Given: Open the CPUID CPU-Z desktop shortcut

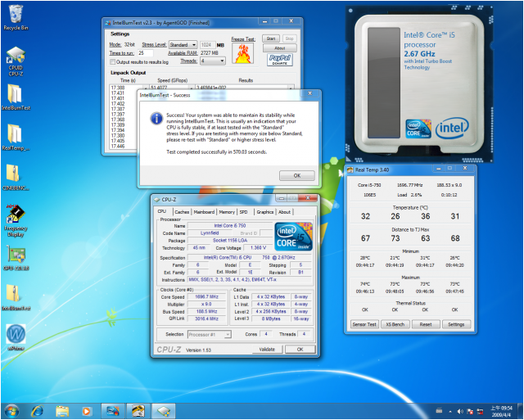Looking at the screenshot, I should coord(16,61).
